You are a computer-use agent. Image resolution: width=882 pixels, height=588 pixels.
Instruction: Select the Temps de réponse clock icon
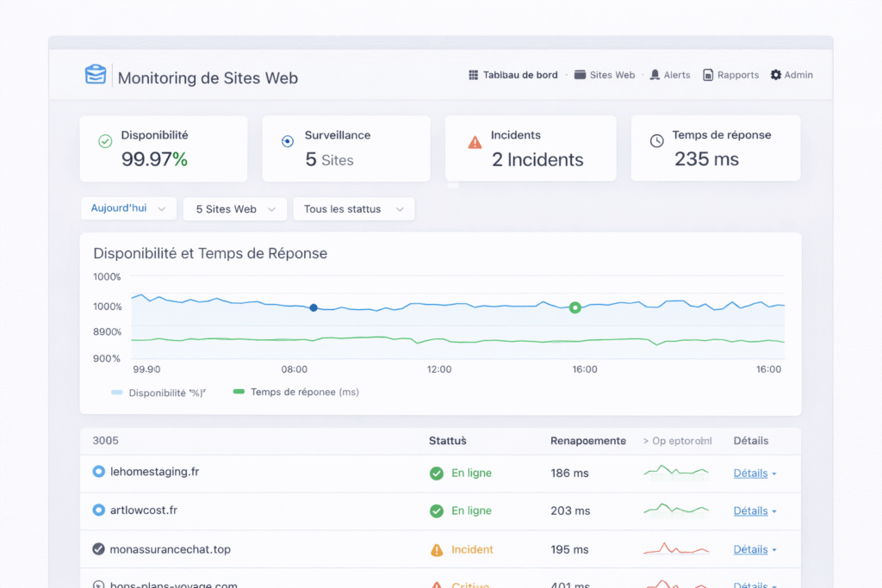pos(658,140)
